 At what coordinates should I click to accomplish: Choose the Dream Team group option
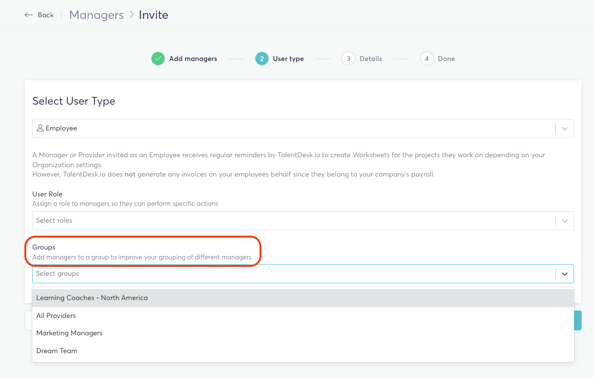[303, 351]
